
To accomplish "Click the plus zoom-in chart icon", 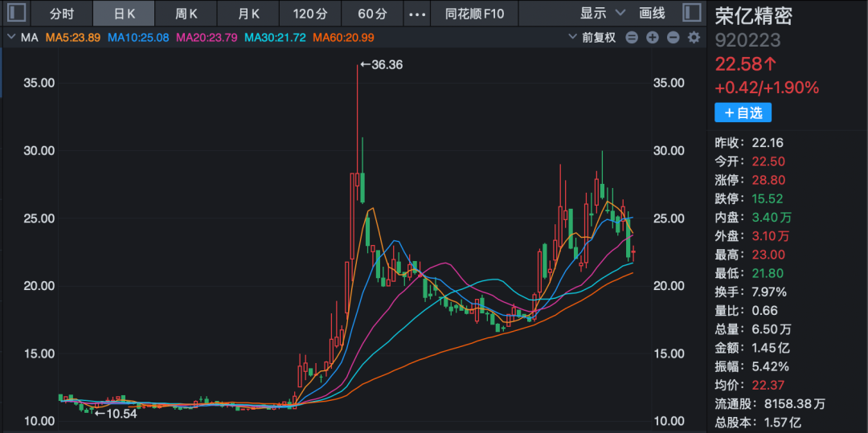I will [653, 38].
